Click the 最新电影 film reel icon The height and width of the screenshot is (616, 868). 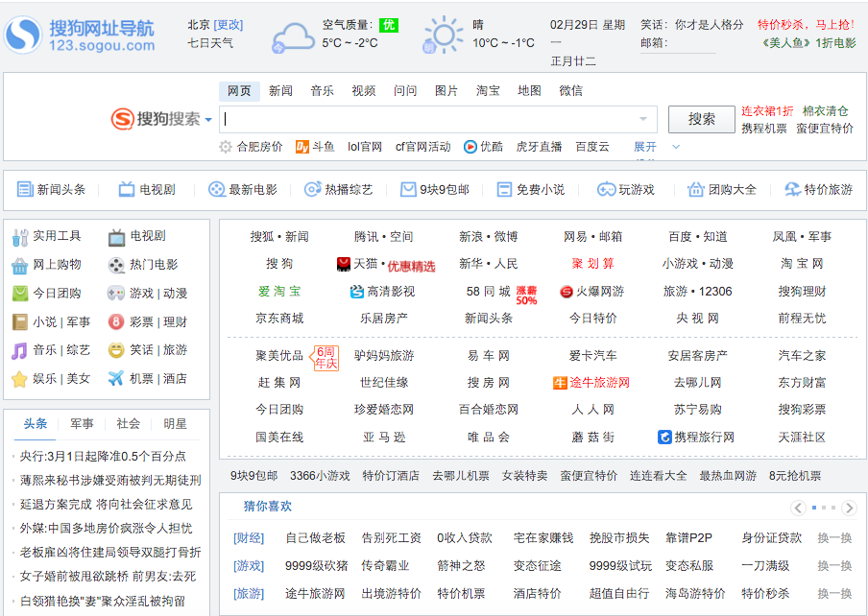[216, 189]
